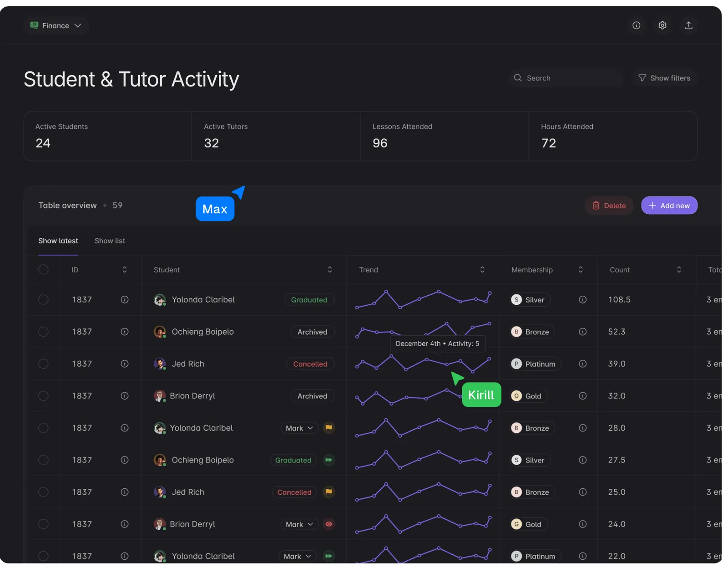Open Mark dropdown in Yolonda Claribel 22.0 row
Viewport: 728px width, 568px height.
click(x=297, y=556)
